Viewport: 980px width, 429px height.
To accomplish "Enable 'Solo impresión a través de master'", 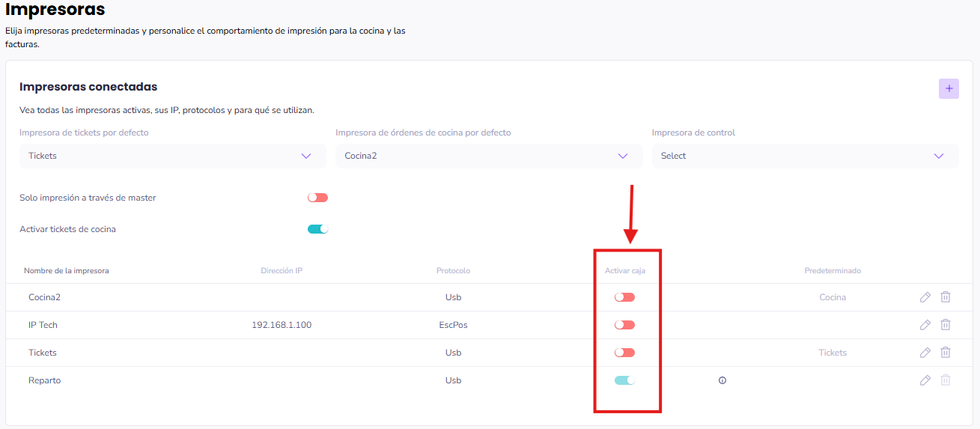I will [x=317, y=198].
